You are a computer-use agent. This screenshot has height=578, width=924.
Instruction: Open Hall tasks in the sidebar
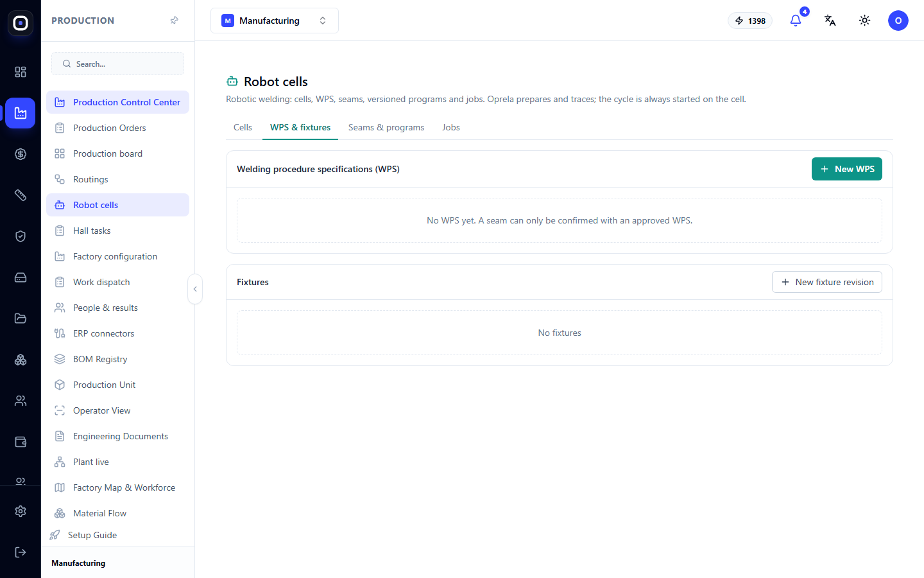coord(117,231)
